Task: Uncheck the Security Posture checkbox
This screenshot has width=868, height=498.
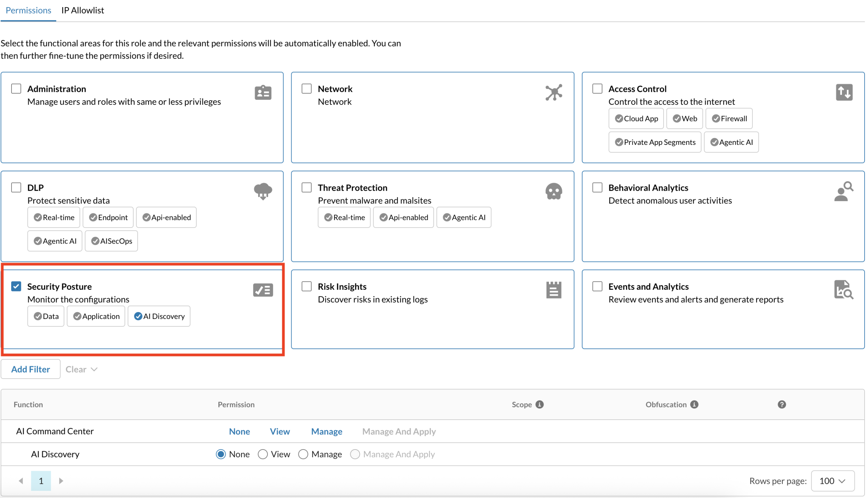Action: tap(16, 286)
